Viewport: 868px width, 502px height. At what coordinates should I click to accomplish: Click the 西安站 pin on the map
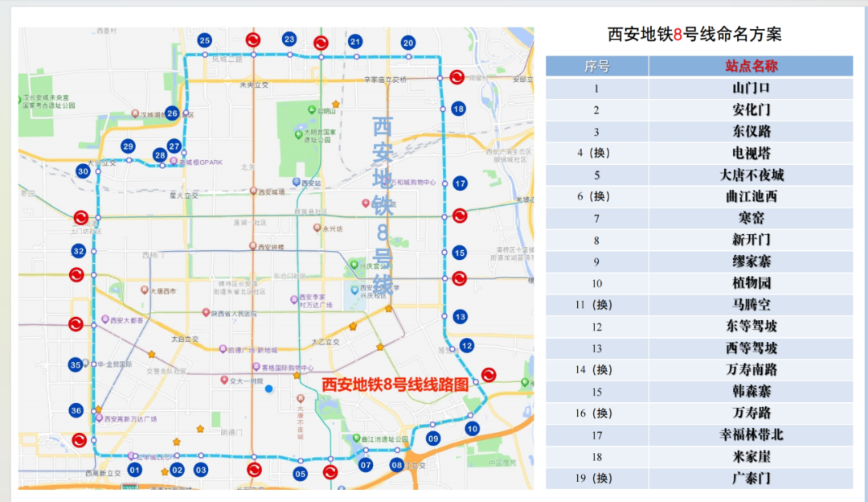coord(297,181)
